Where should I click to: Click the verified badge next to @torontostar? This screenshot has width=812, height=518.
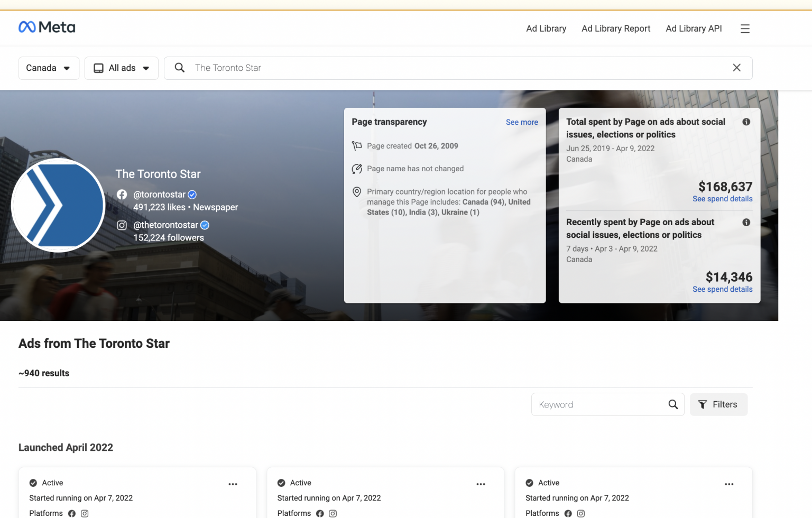pos(192,195)
